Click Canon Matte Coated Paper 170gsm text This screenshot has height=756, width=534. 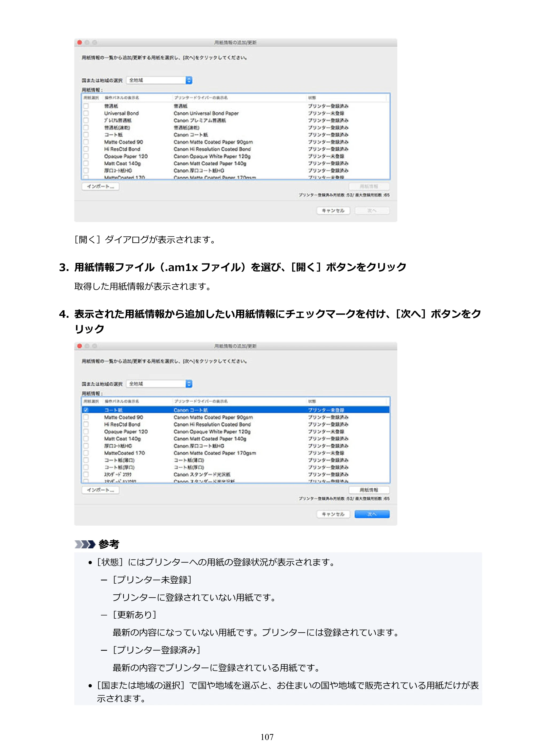(214, 453)
